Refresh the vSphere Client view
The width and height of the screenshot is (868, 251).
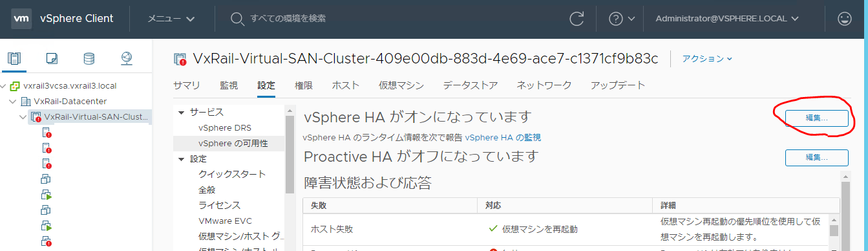click(577, 19)
